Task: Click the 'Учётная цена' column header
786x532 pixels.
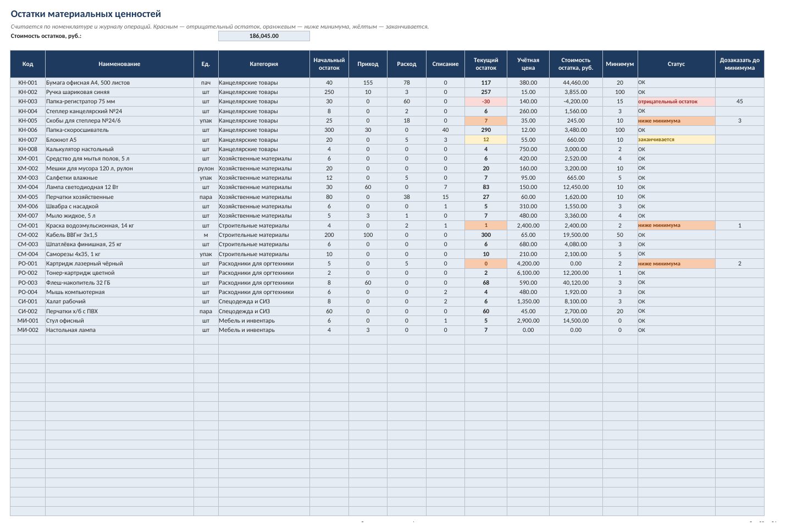Action: click(528, 64)
